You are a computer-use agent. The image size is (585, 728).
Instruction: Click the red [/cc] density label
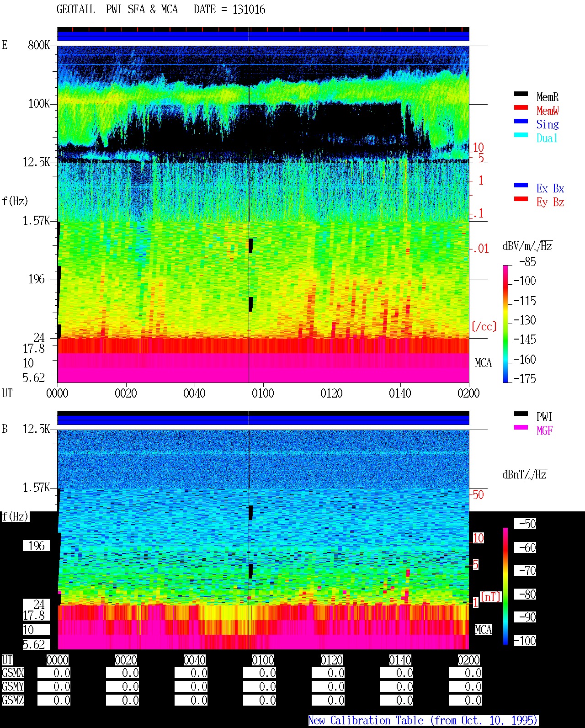click(484, 326)
